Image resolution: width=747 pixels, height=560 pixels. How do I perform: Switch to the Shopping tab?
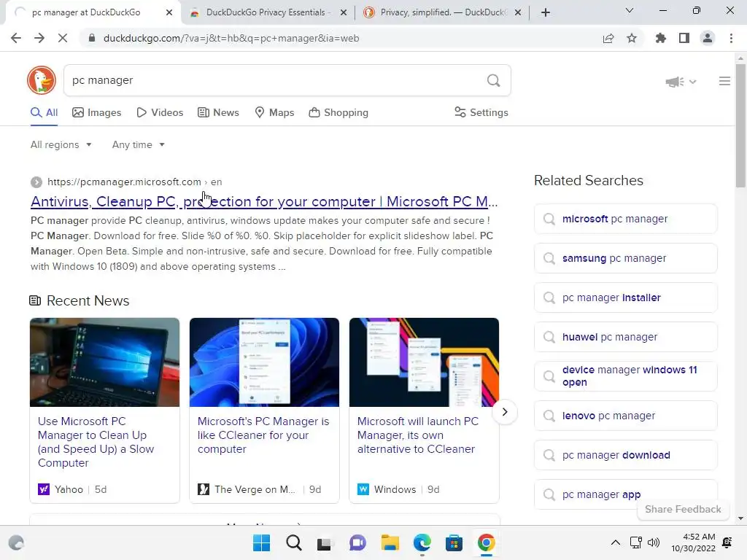click(338, 113)
